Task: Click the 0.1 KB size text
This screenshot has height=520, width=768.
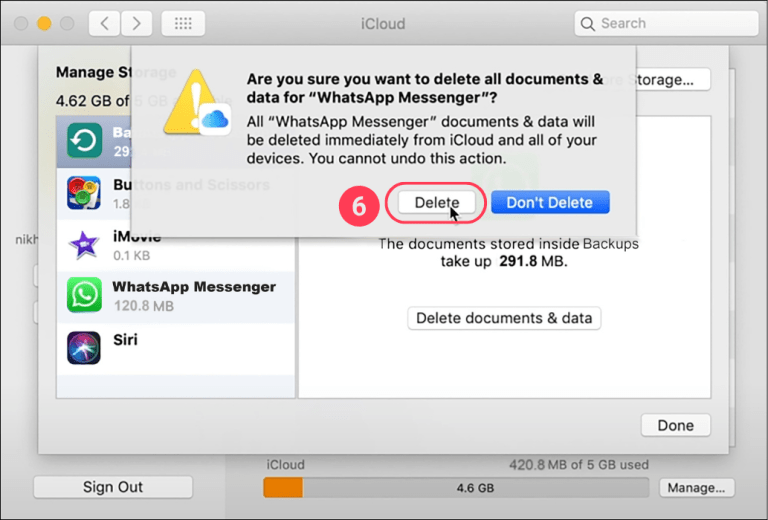Action: pos(131,255)
